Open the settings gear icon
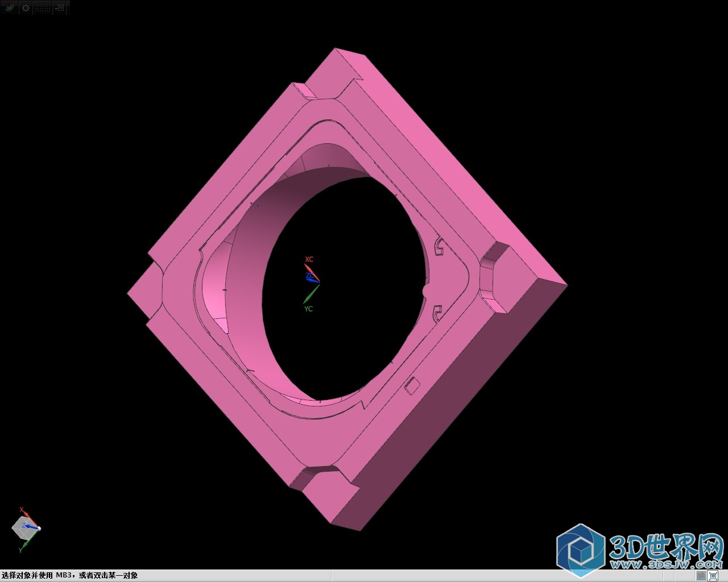 click(26, 8)
